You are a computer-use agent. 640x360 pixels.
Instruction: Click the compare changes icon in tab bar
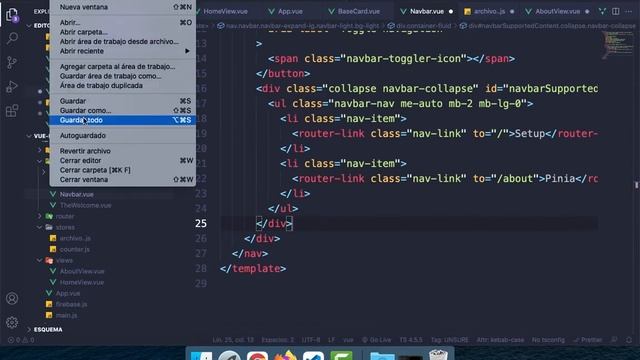[602, 11]
